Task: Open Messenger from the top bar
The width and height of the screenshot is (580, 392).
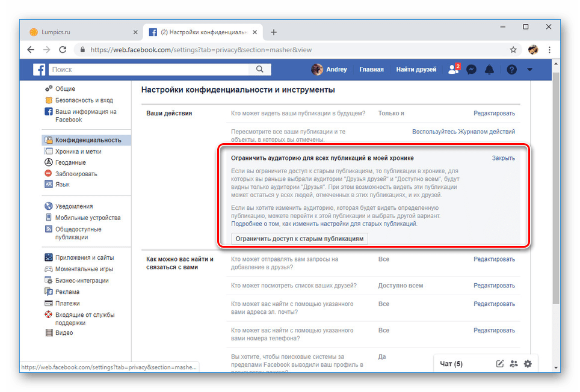Action: [471, 70]
